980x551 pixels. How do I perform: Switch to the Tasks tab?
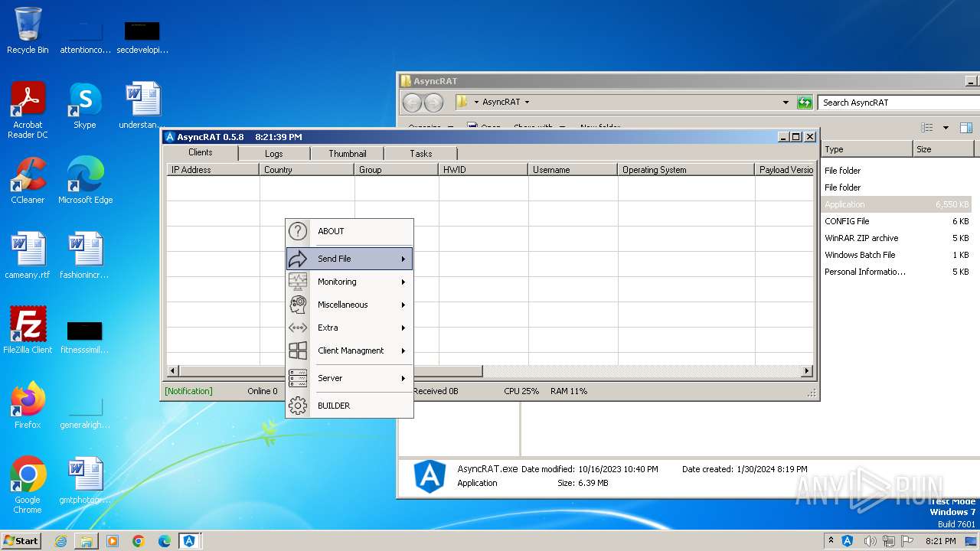[421, 153]
